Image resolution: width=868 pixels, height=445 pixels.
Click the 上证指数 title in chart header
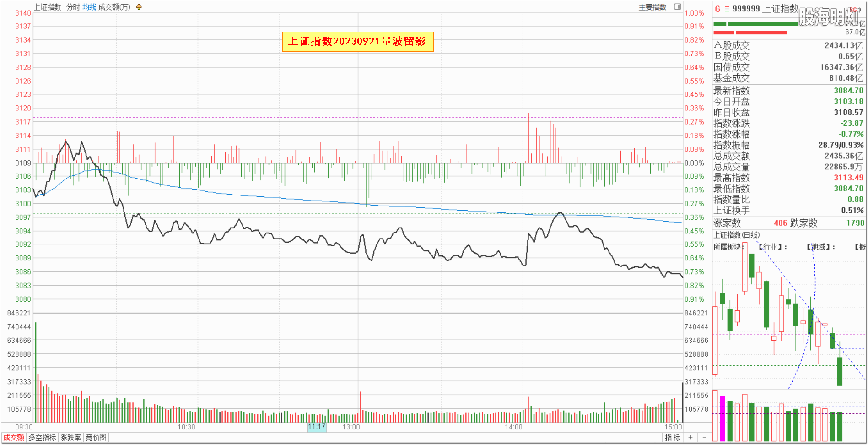point(48,7)
